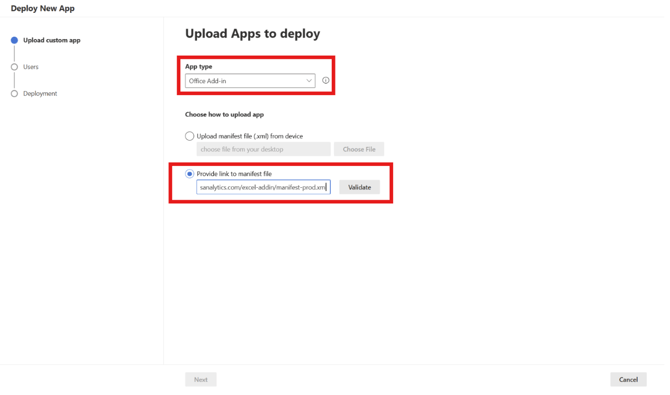This screenshot has height=395, width=670.
Task: Select Provide link to manifest file option
Action: pos(191,175)
